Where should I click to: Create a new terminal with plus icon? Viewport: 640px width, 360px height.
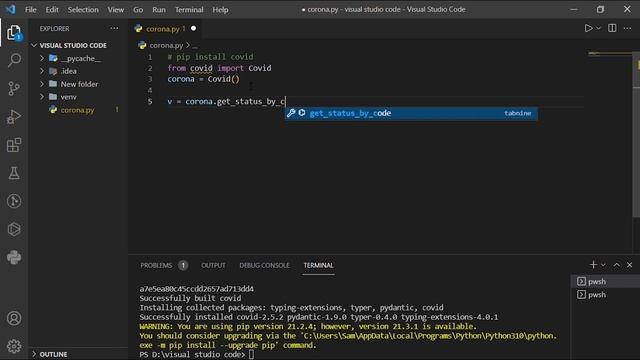click(x=593, y=265)
